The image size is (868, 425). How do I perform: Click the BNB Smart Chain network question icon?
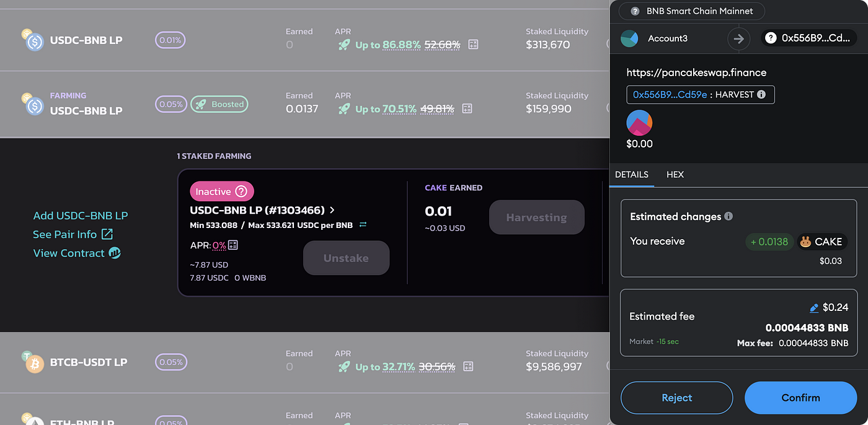[635, 11]
